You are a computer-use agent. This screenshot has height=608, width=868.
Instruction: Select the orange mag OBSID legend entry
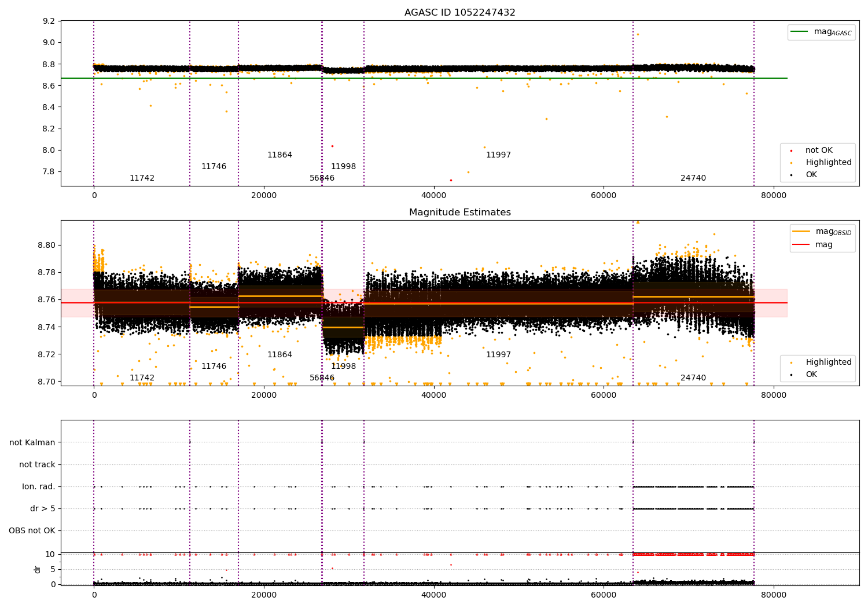tap(822, 232)
